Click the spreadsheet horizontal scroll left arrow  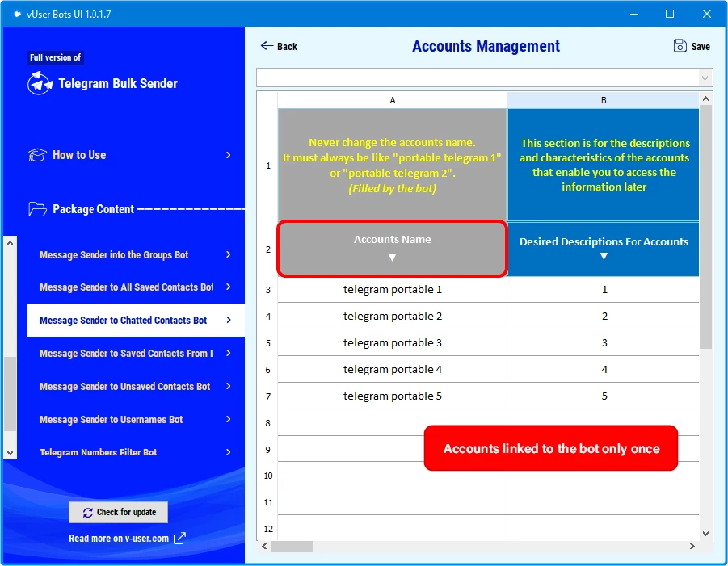coord(263,546)
